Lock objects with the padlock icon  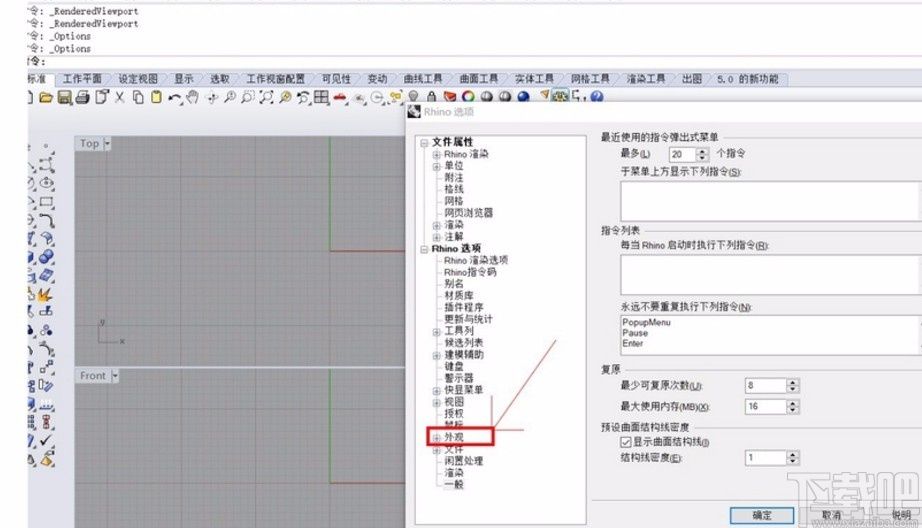(x=432, y=96)
